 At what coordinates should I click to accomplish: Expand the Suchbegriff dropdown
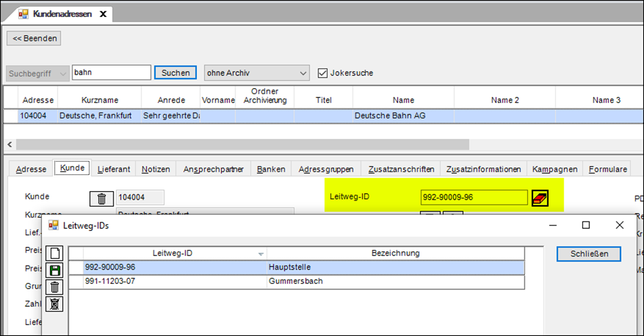pyautogui.click(x=63, y=72)
